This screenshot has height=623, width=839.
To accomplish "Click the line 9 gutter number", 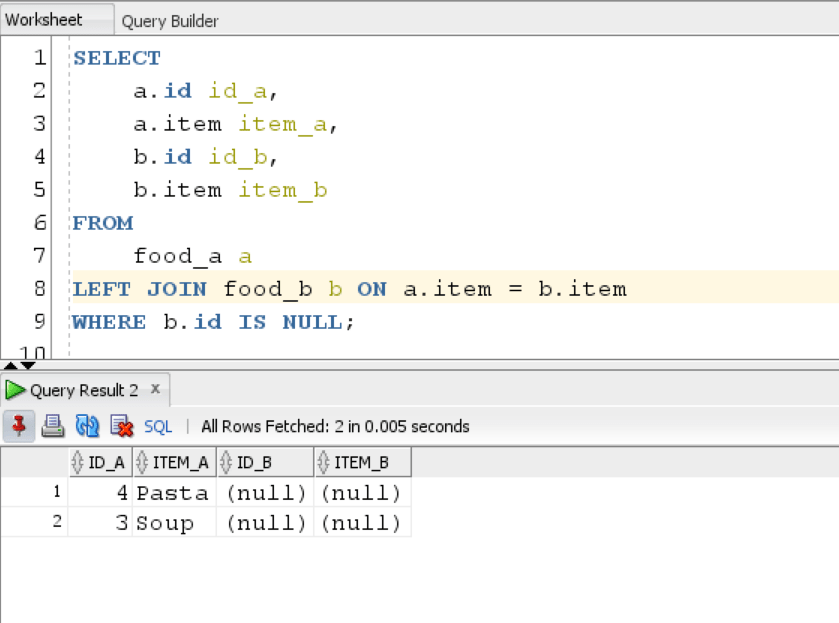I will (38, 321).
